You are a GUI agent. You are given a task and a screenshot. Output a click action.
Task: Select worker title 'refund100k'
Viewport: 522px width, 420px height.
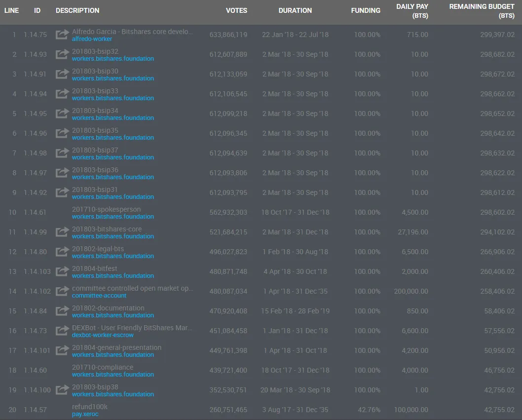pos(90,407)
